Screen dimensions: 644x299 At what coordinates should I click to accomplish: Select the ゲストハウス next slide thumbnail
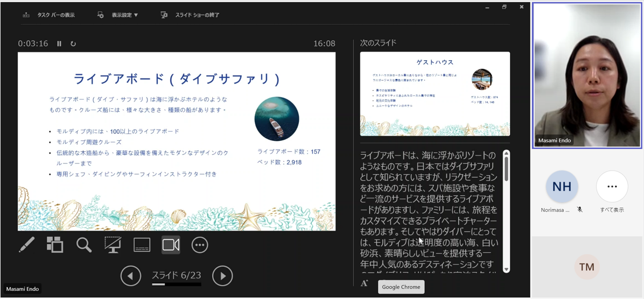click(x=435, y=94)
